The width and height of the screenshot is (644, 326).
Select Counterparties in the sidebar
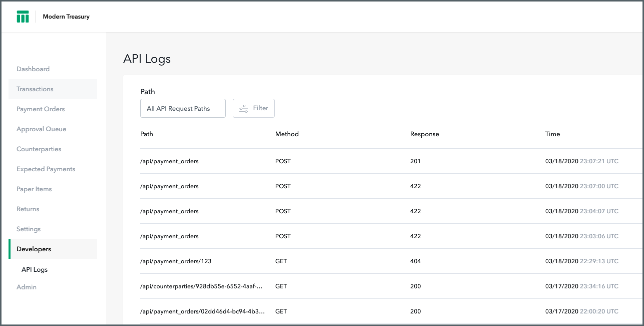tap(39, 149)
